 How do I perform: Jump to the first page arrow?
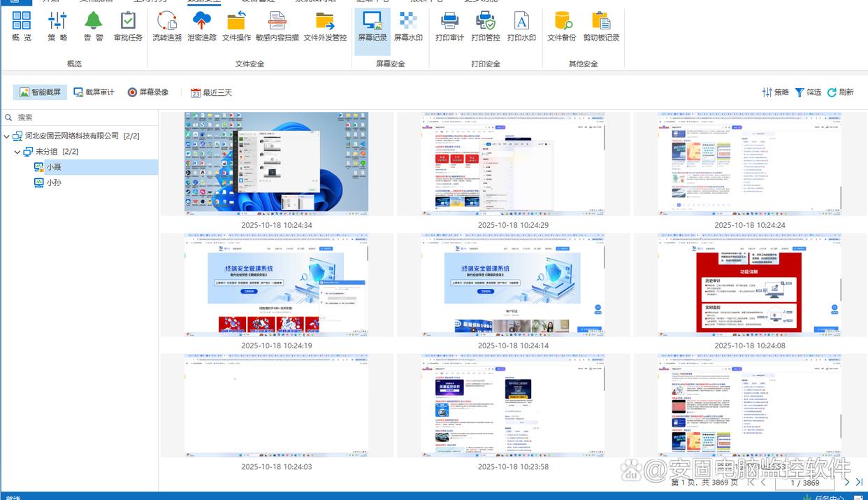[751, 482]
